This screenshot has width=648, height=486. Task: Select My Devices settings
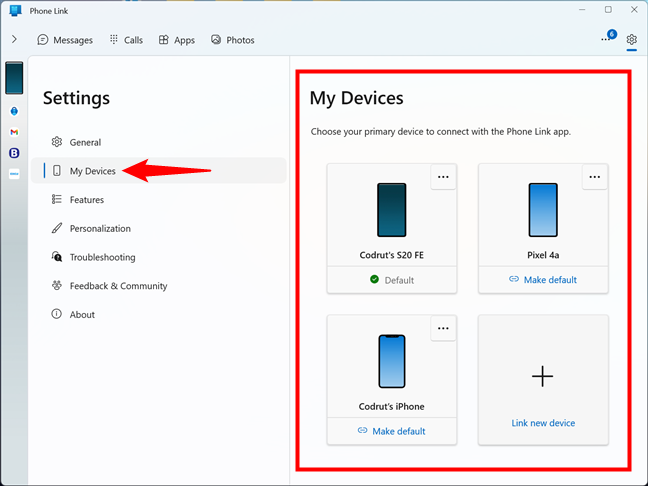159,171
